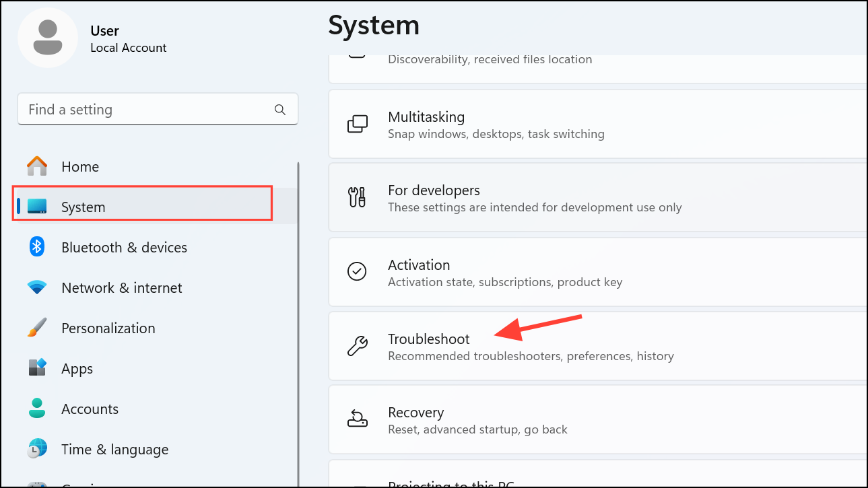Image resolution: width=868 pixels, height=488 pixels.
Task: Click the System page heading
Action: pos(374,25)
